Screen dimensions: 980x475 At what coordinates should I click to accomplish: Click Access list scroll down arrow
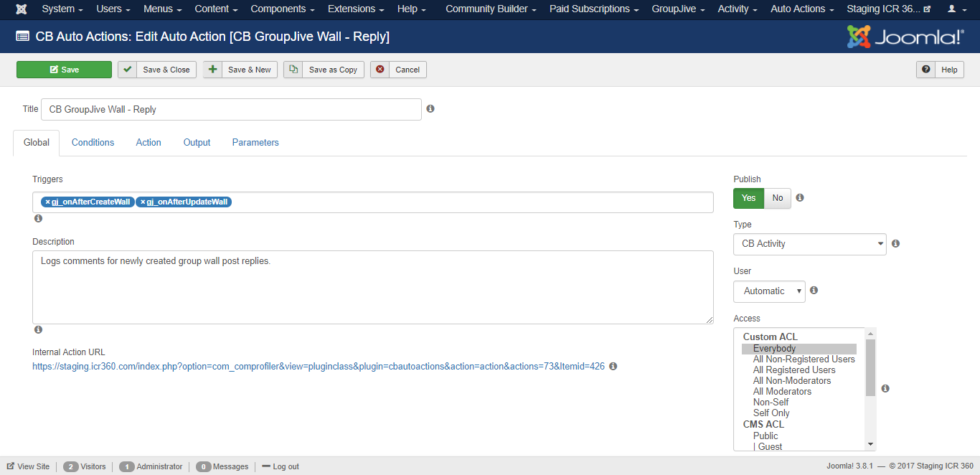871,445
